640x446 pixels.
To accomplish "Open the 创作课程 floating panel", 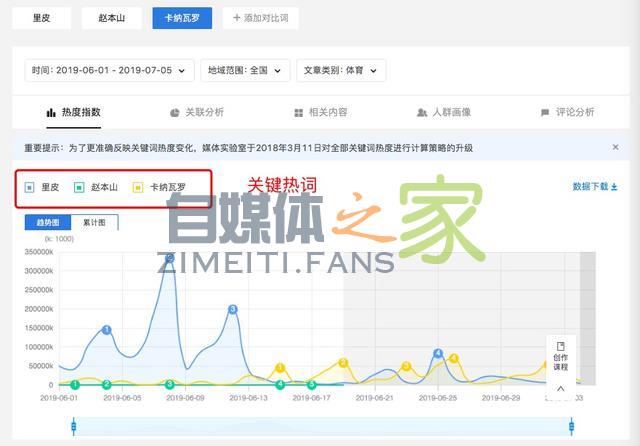I will (561, 357).
